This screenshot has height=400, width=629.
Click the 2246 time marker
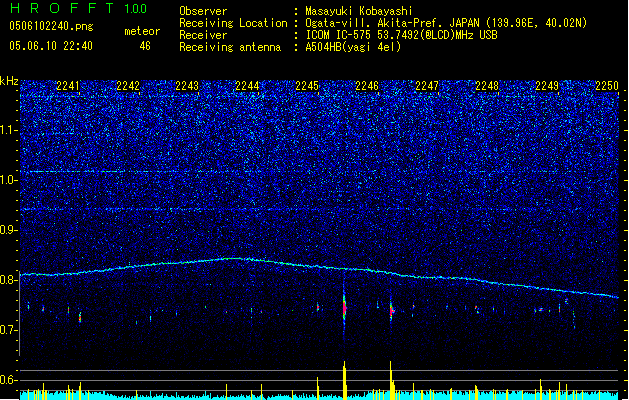point(367,86)
